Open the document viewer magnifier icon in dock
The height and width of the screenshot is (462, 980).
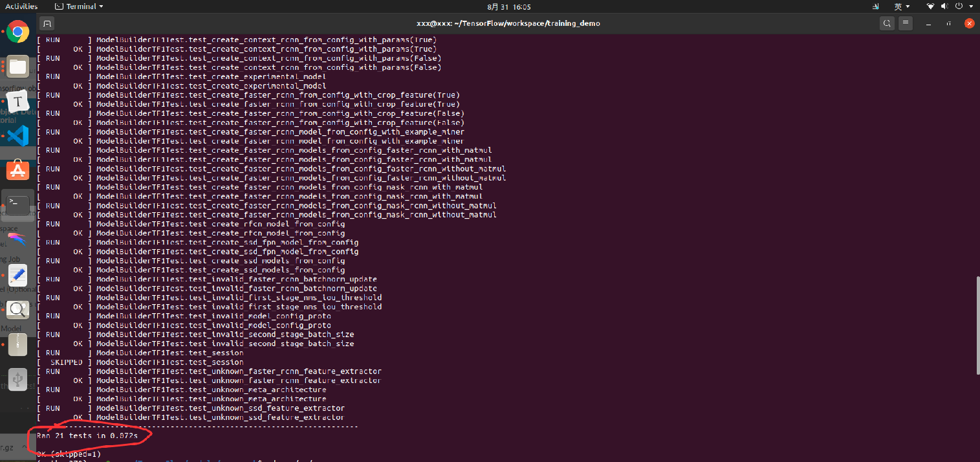pos(17,309)
